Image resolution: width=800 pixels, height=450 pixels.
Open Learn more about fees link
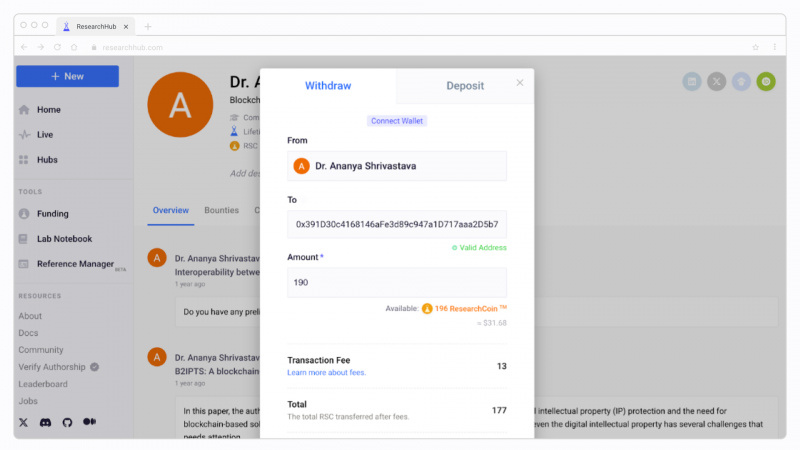pos(327,372)
